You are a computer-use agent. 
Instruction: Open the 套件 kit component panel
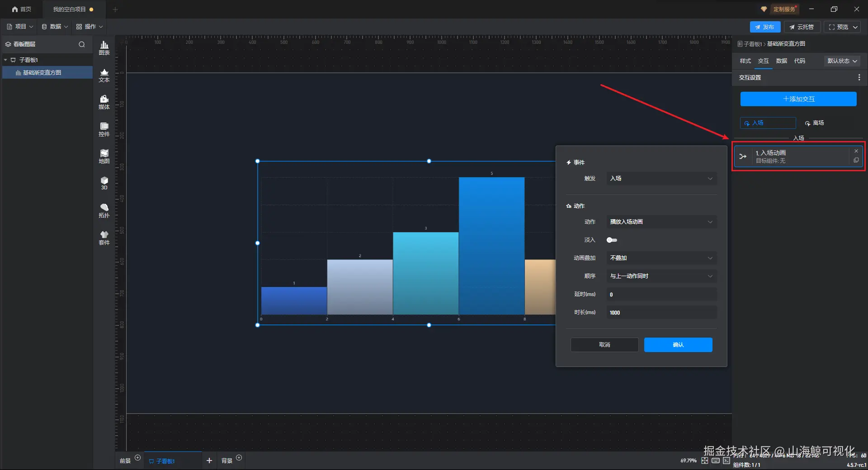click(x=104, y=238)
